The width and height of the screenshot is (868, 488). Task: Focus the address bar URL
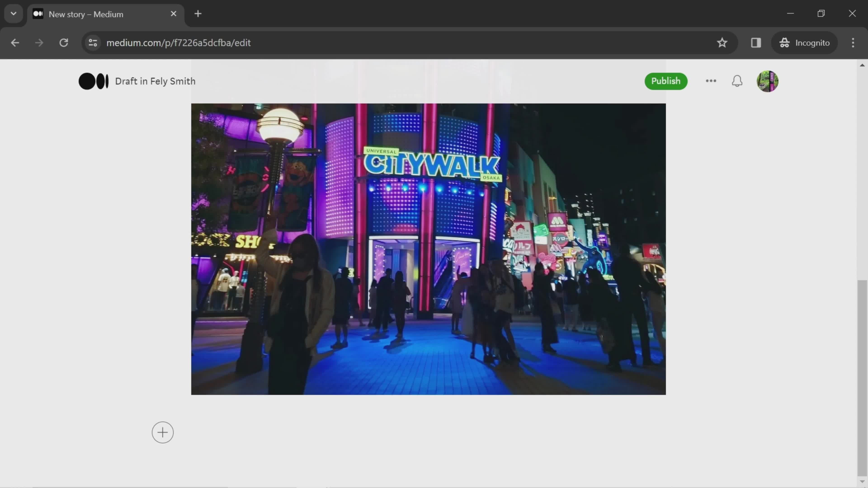pyautogui.click(x=178, y=43)
